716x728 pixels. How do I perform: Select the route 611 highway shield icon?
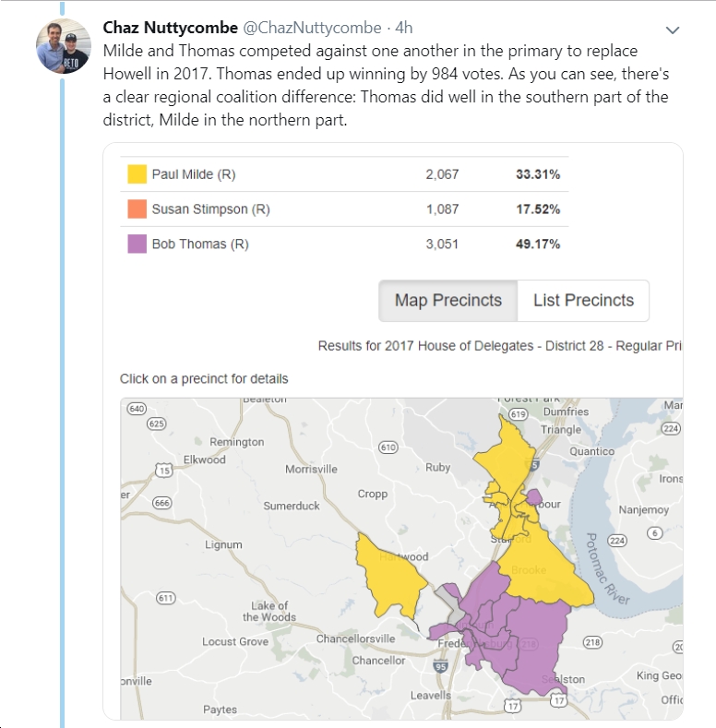166,598
